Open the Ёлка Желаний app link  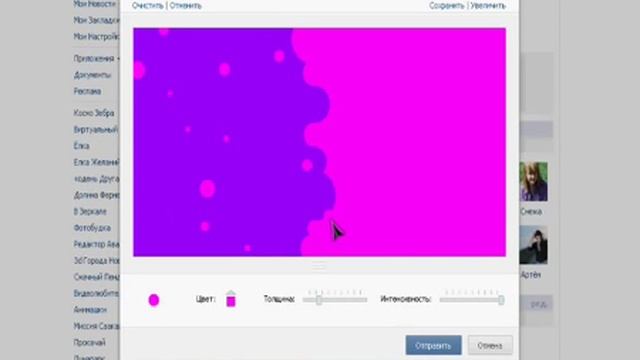pos(96,162)
